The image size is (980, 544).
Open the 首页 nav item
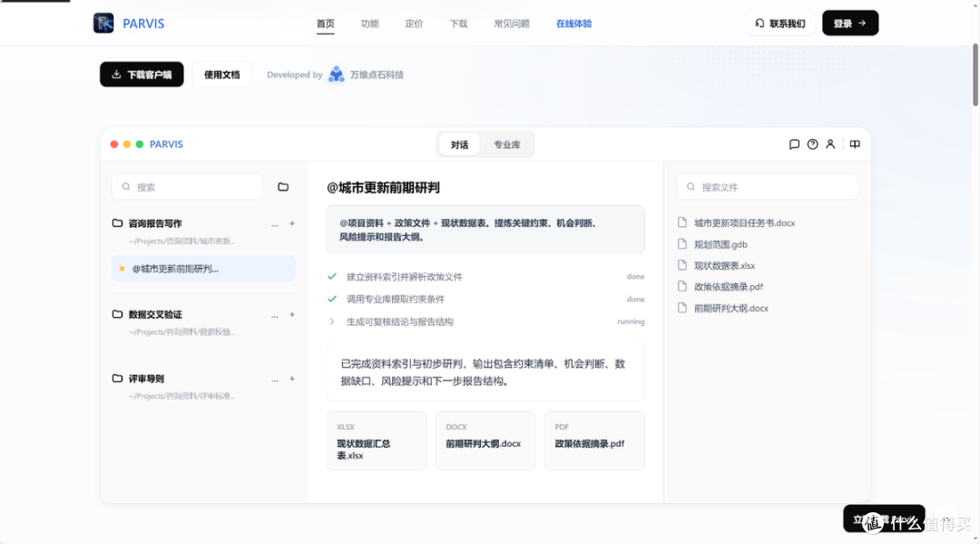pyautogui.click(x=325, y=24)
